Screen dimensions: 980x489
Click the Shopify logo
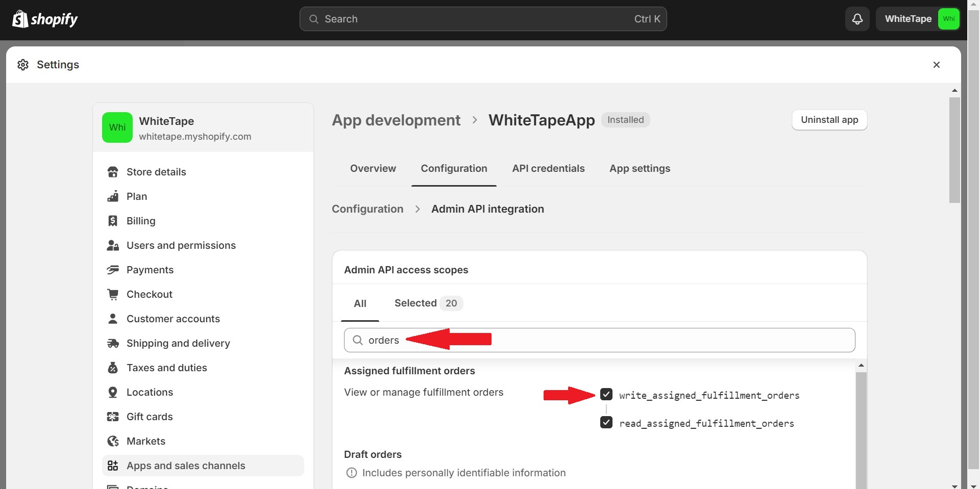coord(45,19)
